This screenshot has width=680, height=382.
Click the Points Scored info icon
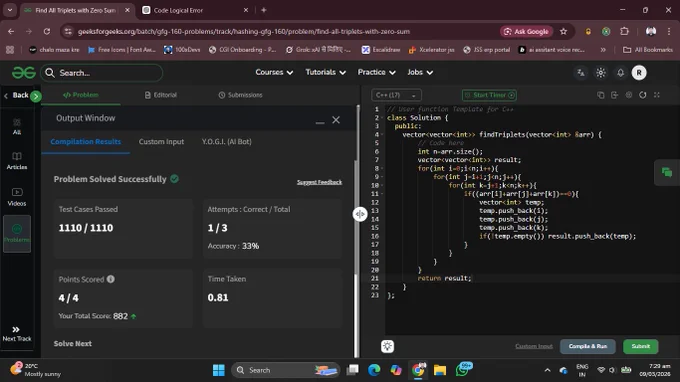click(x=111, y=279)
